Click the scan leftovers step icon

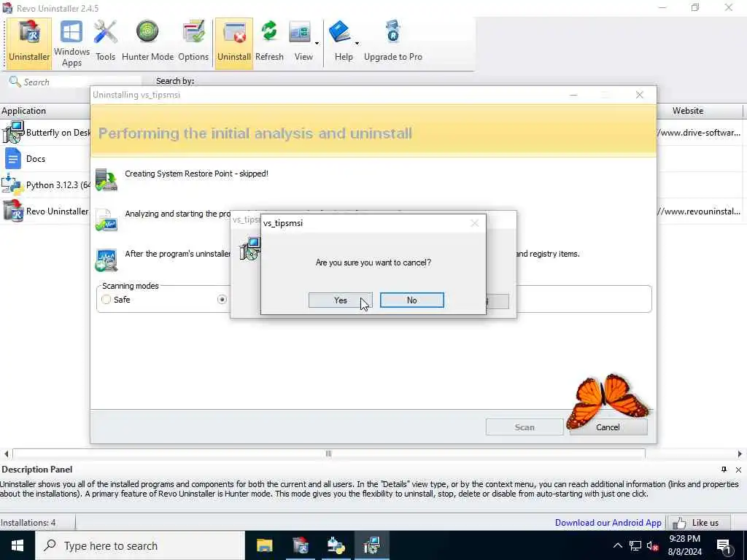[x=106, y=260]
